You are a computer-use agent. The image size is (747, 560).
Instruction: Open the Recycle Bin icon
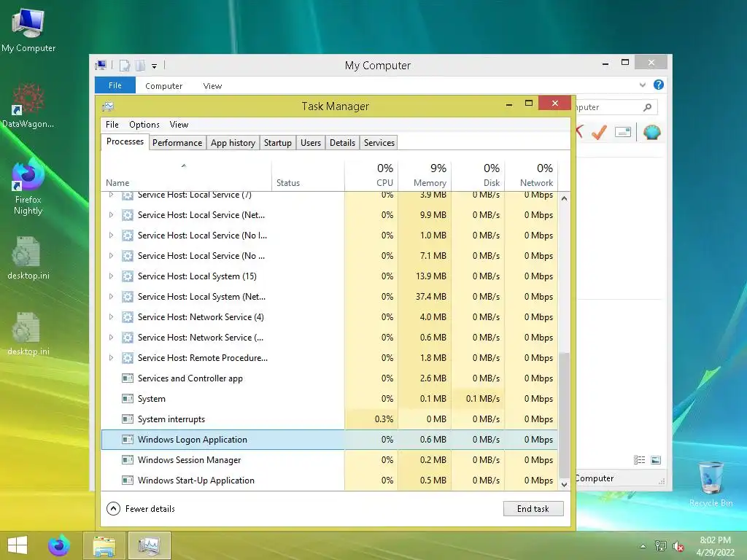coord(711,483)
